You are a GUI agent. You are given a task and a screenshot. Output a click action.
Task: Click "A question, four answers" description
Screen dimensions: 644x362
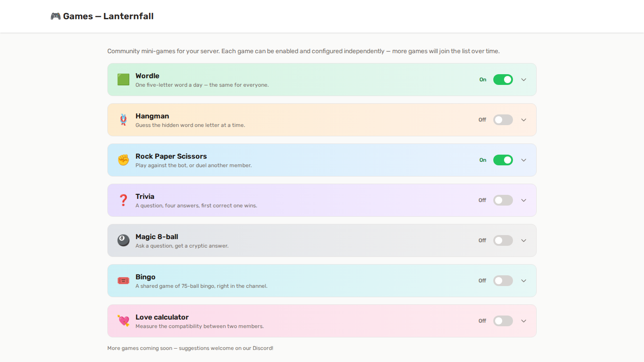click(x=196, y=206)
